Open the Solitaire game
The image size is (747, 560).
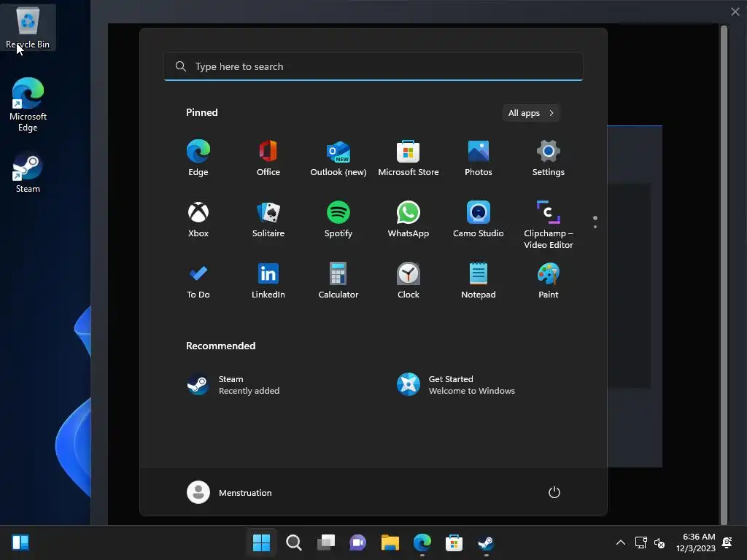(x=268, y=219)
